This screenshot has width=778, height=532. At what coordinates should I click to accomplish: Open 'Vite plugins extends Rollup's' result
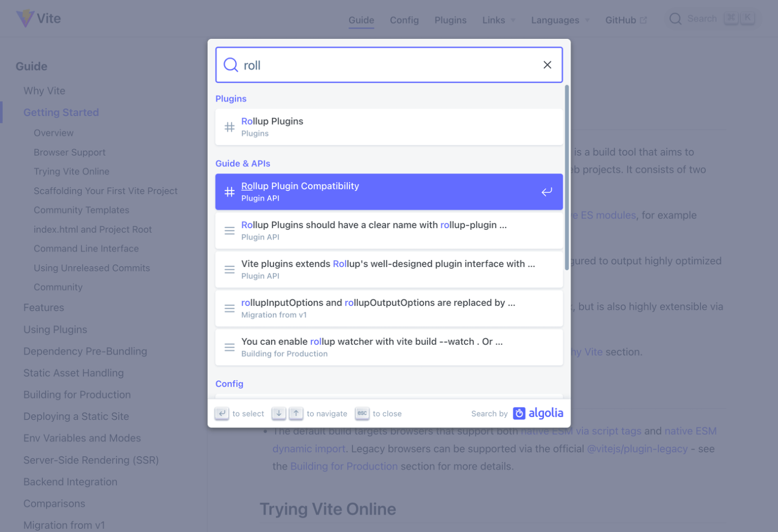[x=389, y=269]
